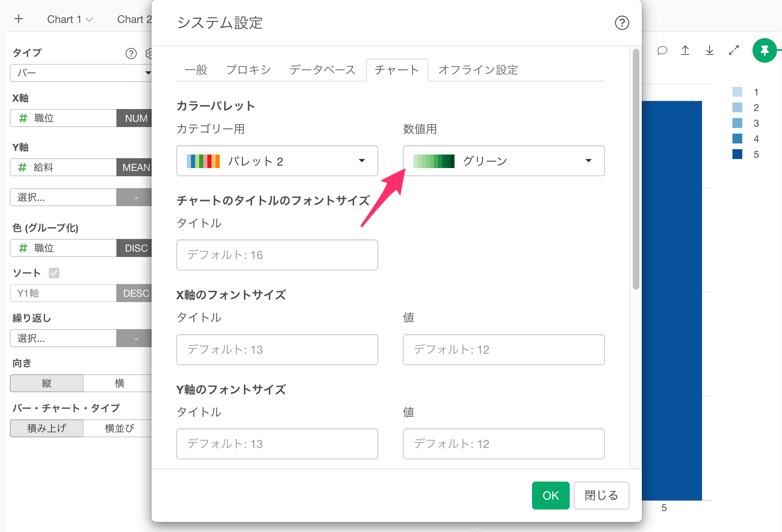Image resolution: width=782 pixels, height=532 pixels.
Task: Select 積み上げ bar chart type
Action: [x=47, y=428]
